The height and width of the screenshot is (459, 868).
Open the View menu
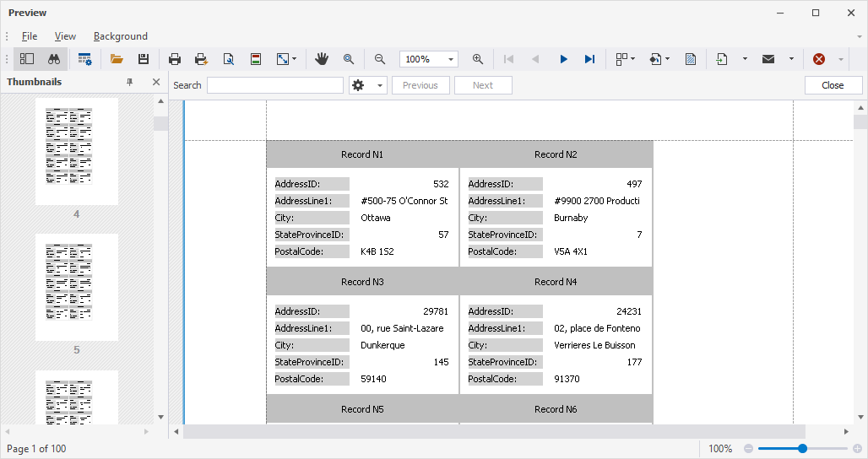[x=65, y=36]
